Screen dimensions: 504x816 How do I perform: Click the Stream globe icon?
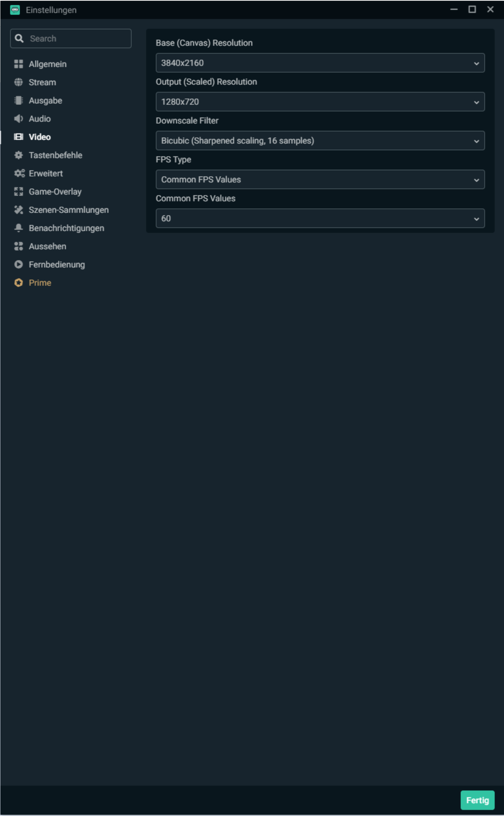pos(19,82)
